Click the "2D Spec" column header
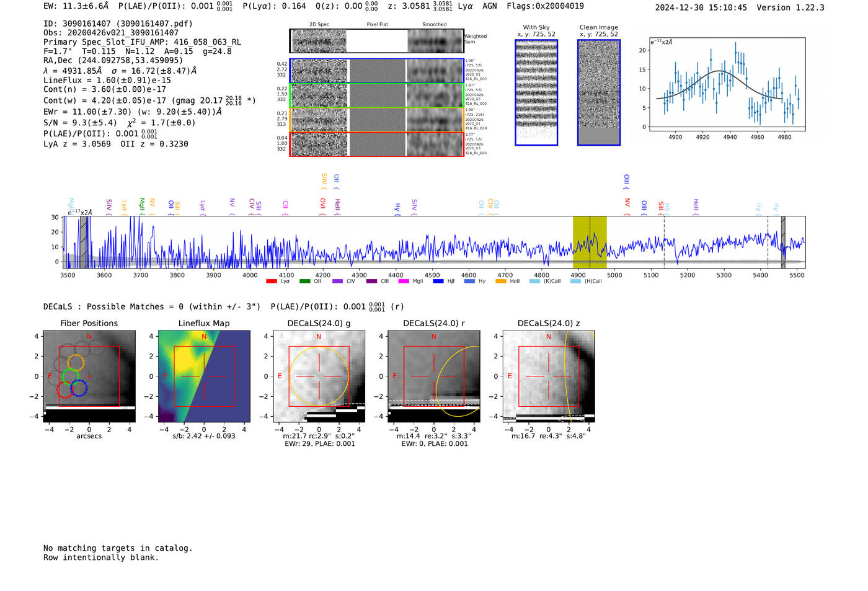Screen dimensions: 868x591 pyautogui.click(x=319, y=25)
